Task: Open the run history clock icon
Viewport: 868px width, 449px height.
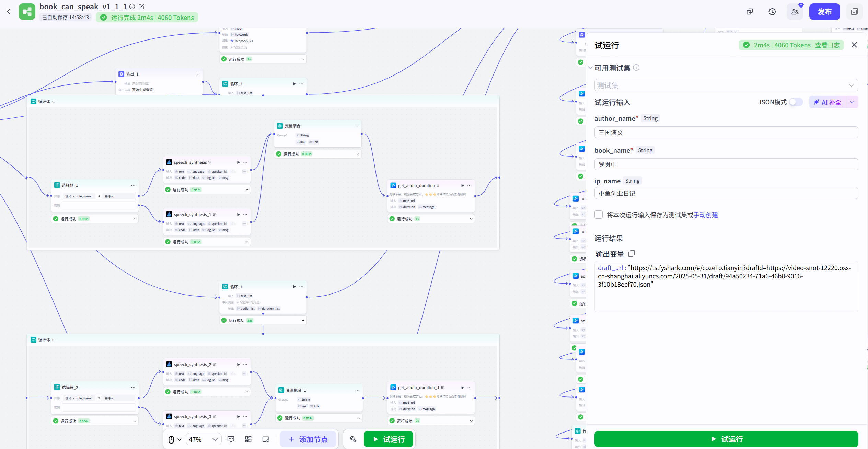Action: [x=772, y=12]
